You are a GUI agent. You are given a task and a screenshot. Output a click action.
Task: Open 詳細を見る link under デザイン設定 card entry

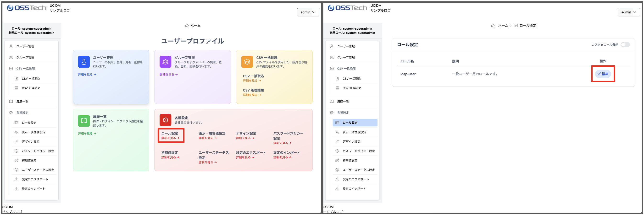click(245, 138)
